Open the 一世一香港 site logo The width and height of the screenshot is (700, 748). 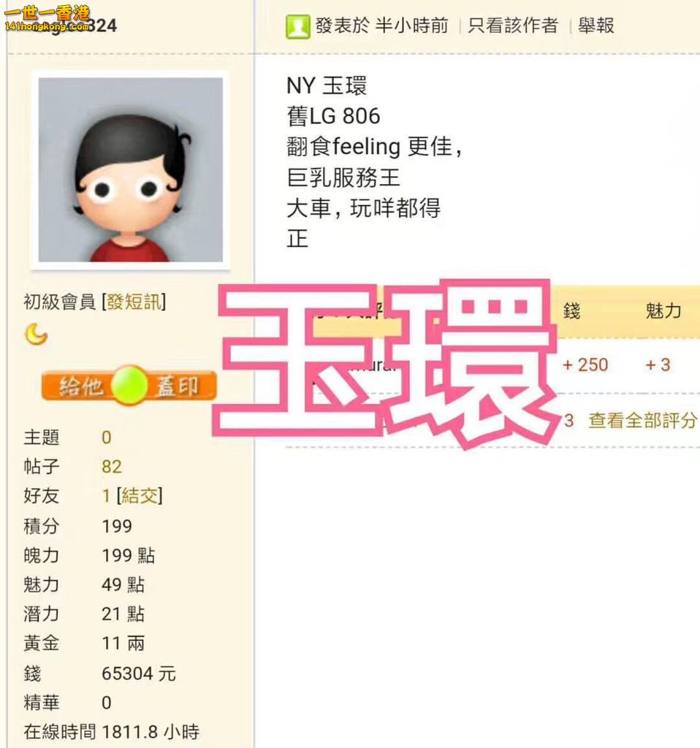coord(47,19)
